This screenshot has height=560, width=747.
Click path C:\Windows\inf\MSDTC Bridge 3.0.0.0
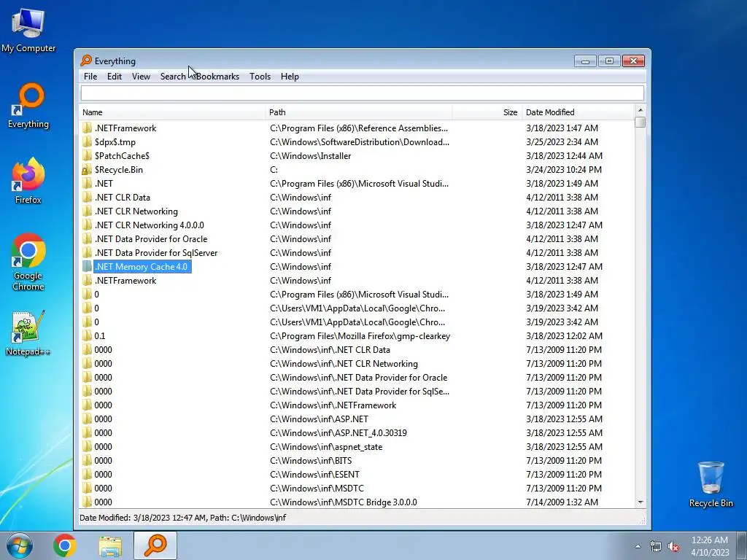click(x=343, y=502)
